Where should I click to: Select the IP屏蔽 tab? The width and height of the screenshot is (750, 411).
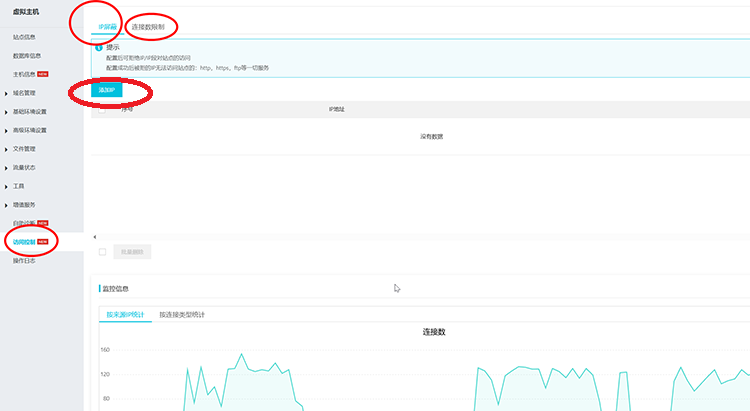click(107, 26)
